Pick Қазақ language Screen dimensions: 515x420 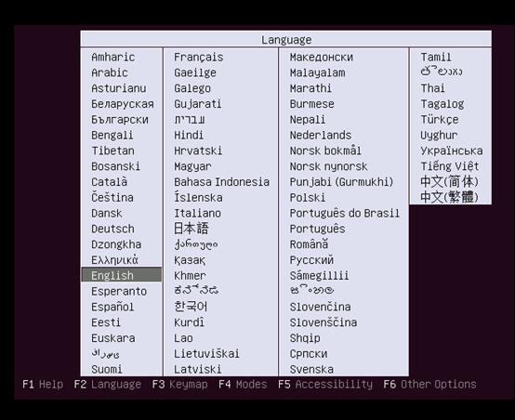190,260
